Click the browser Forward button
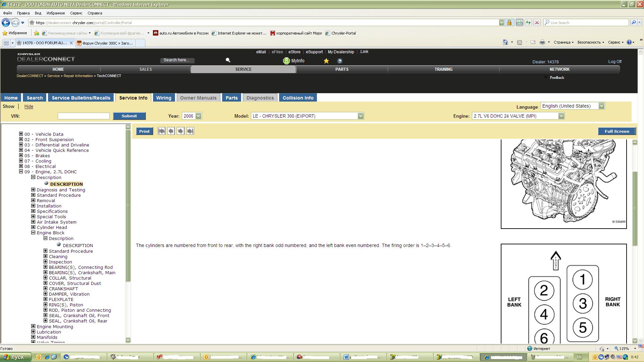 click(x=15, y=22)
